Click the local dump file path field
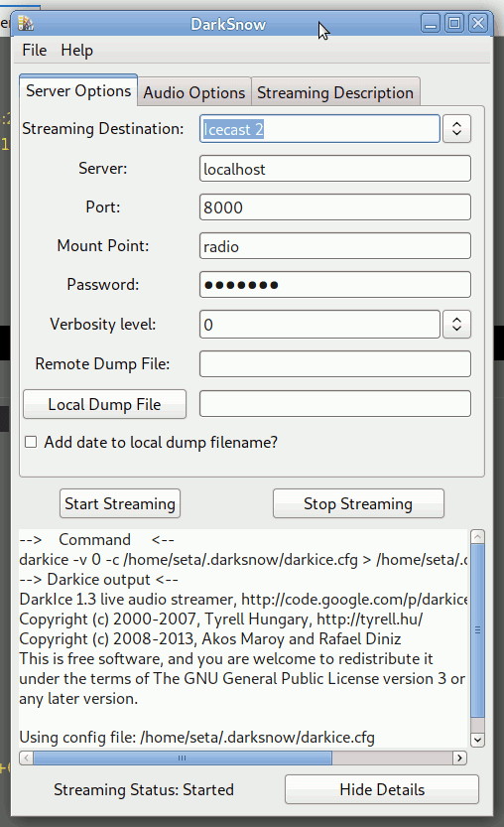 coord(334,404)
